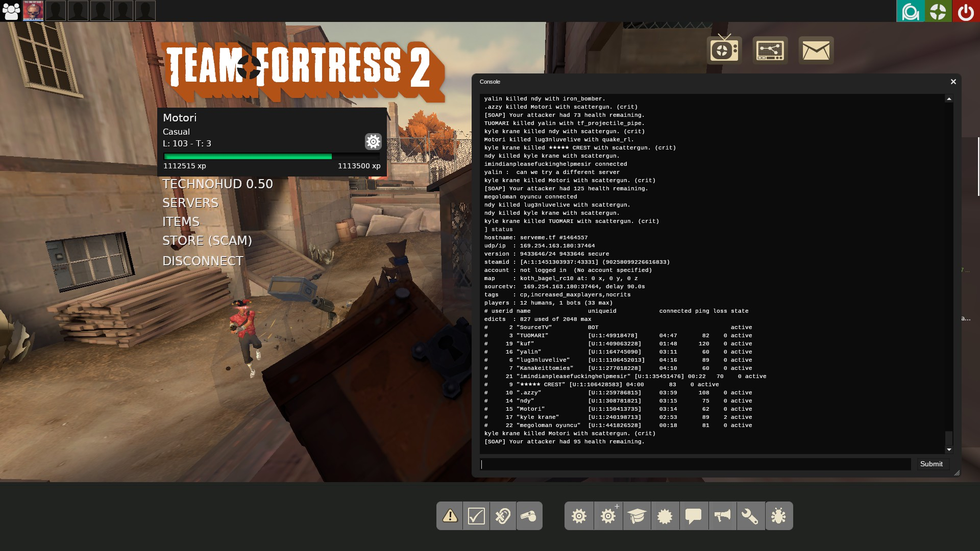Open the mute players ear icon
The height and width of the screenshot is (551, 980).
point(503,516)
